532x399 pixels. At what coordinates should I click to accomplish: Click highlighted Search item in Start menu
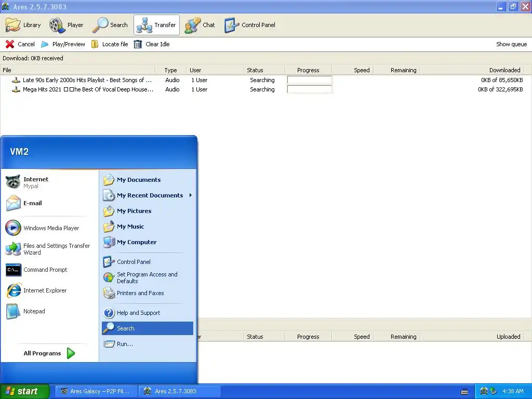pyautogui.click(x=148, y=328)
